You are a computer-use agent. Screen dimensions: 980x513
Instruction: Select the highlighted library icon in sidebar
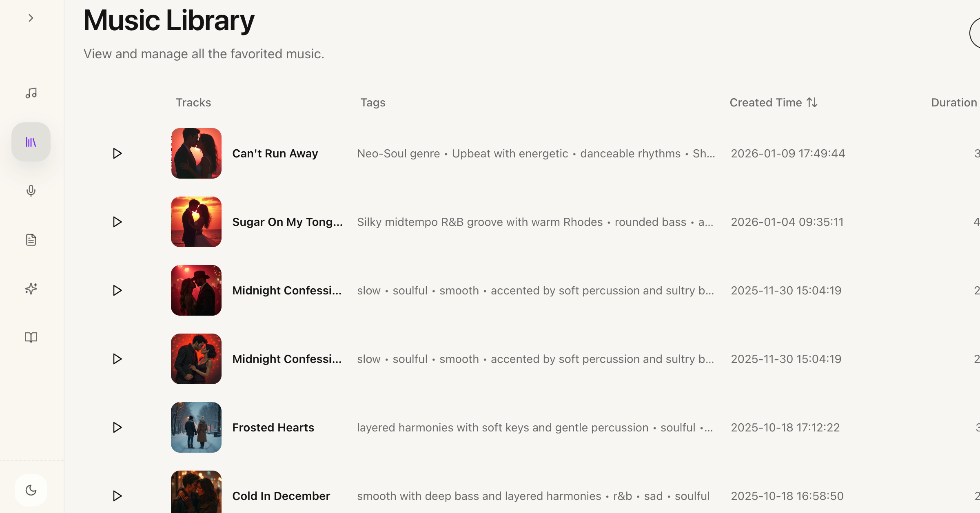[31, 142]
